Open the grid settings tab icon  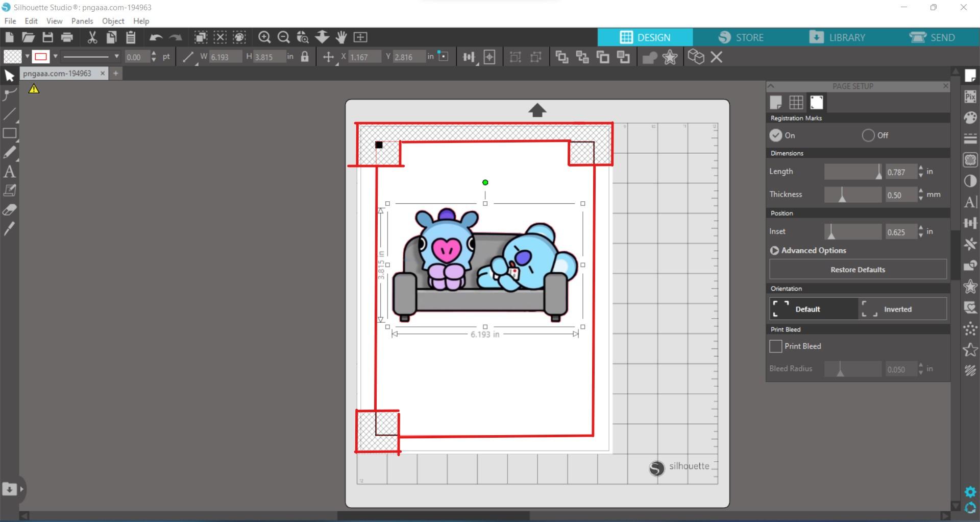(x=796, y=102)
